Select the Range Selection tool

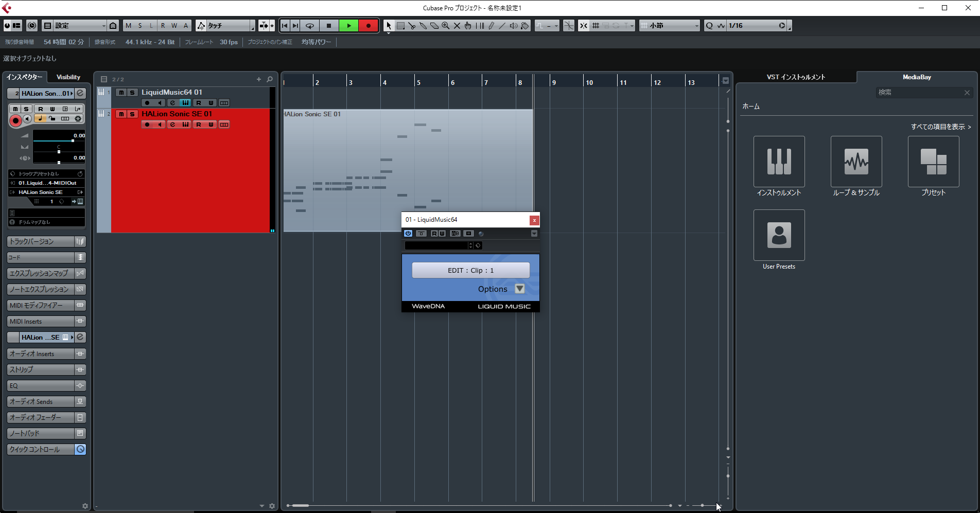(400, 26)
